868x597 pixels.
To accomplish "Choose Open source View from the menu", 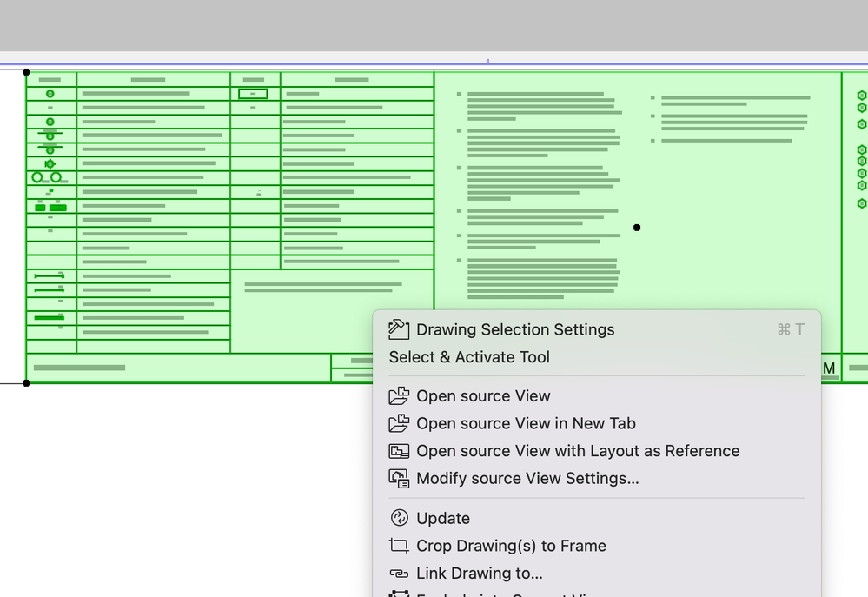I will pyautogui.click(x=483, y=395).
